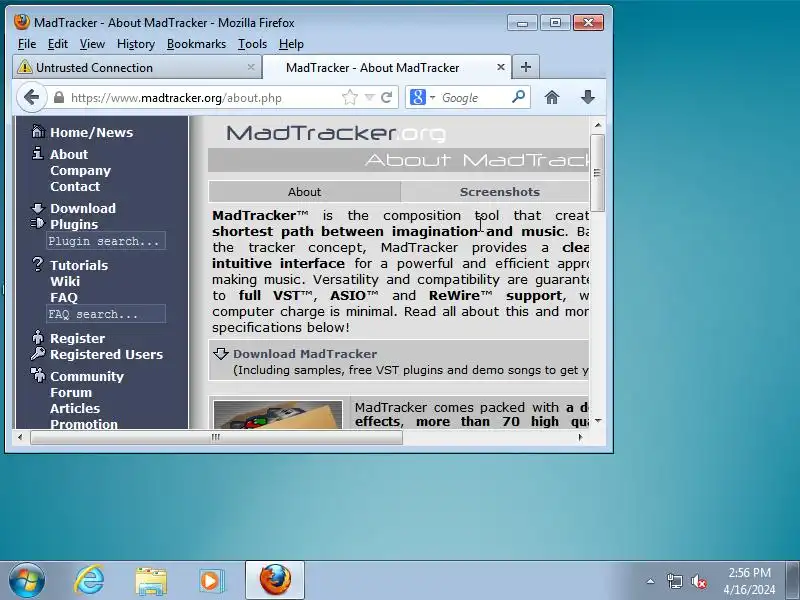Select the MadTracker - About MadTracker tab
Image resolution: width=800 pixels, height=600 pixels.
click(386, 67)
